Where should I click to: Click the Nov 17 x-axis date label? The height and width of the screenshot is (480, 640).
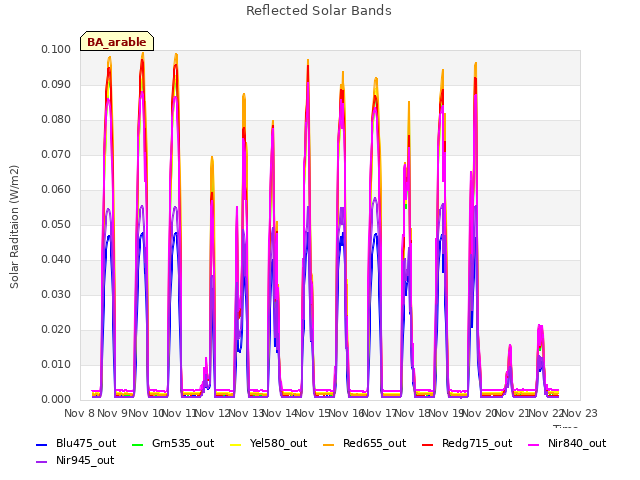[380, 413]
